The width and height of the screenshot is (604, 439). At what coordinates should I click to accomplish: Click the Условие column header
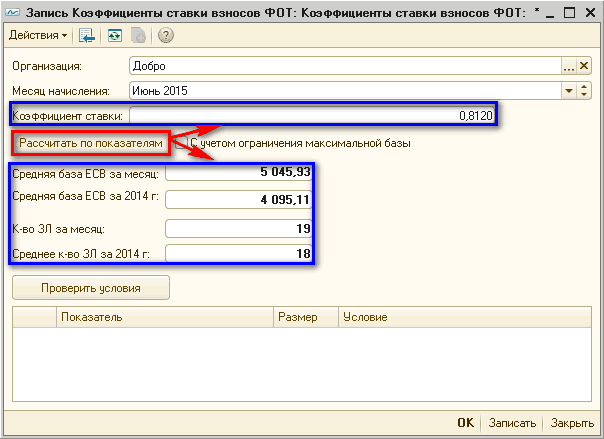(x=465, y=317)
